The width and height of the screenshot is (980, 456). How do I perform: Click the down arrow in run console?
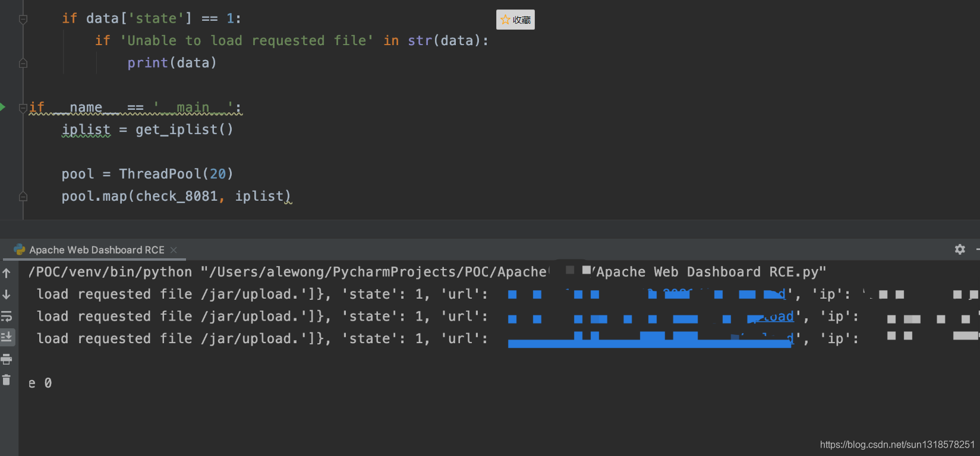(7, 294)
